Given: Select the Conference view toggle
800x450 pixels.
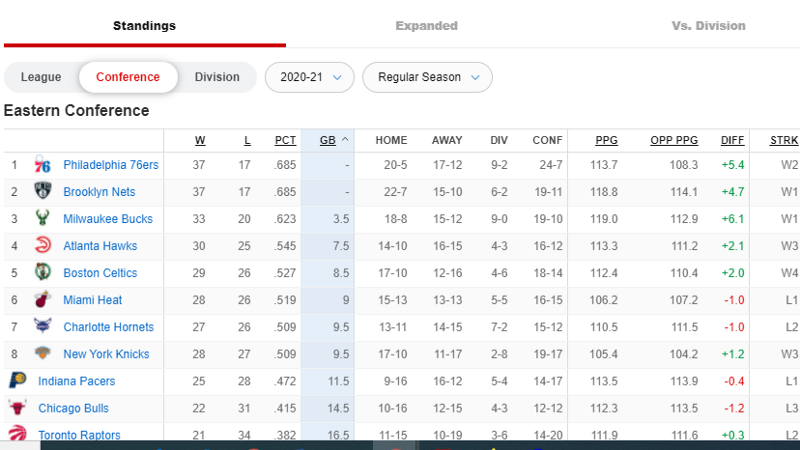Looking at the screenshot, I should [128, 77].
